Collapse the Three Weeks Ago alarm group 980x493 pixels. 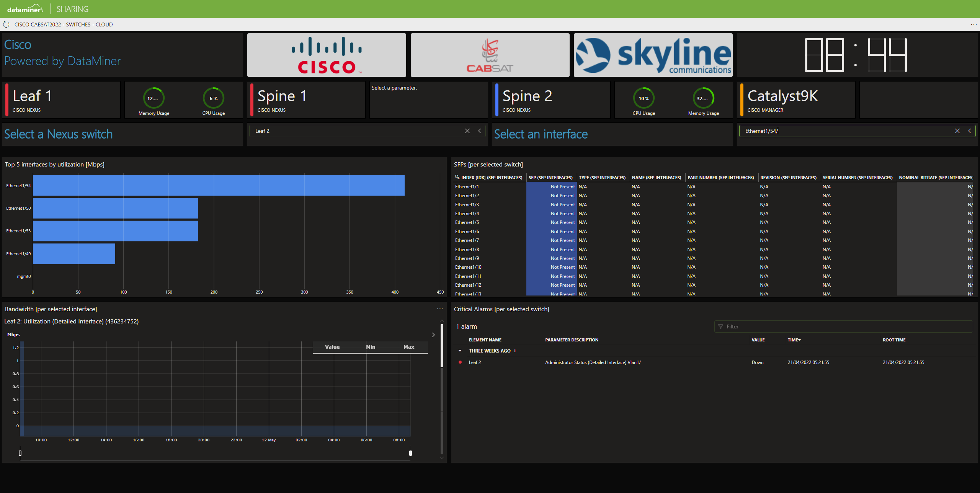pos(460,351)
